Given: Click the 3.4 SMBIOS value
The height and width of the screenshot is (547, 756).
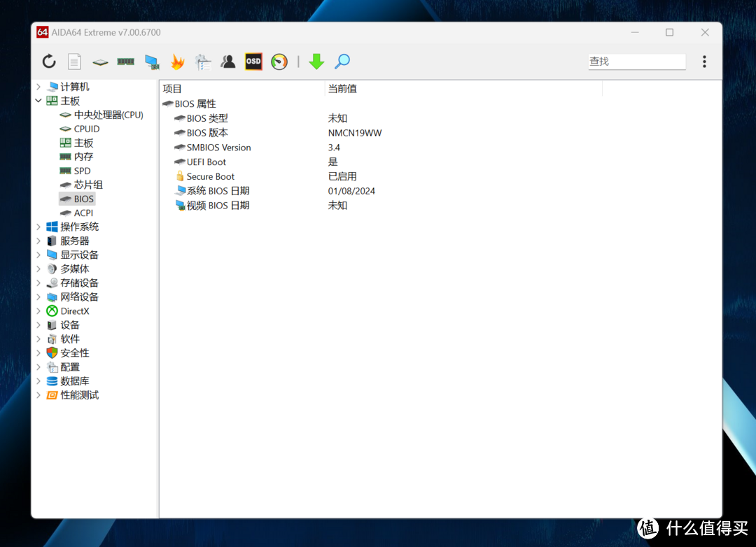Looking at the screenshot, I should pyautogui.click(x=334, y=148).
